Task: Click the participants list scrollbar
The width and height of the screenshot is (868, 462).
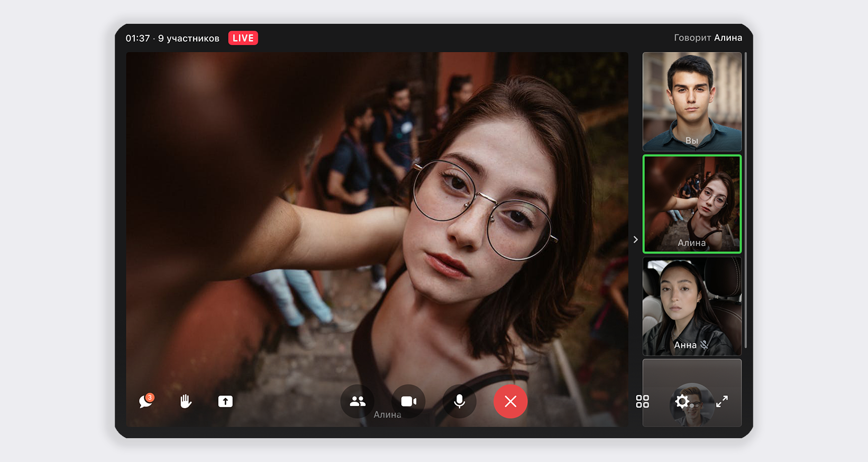Action: (745, 201)
